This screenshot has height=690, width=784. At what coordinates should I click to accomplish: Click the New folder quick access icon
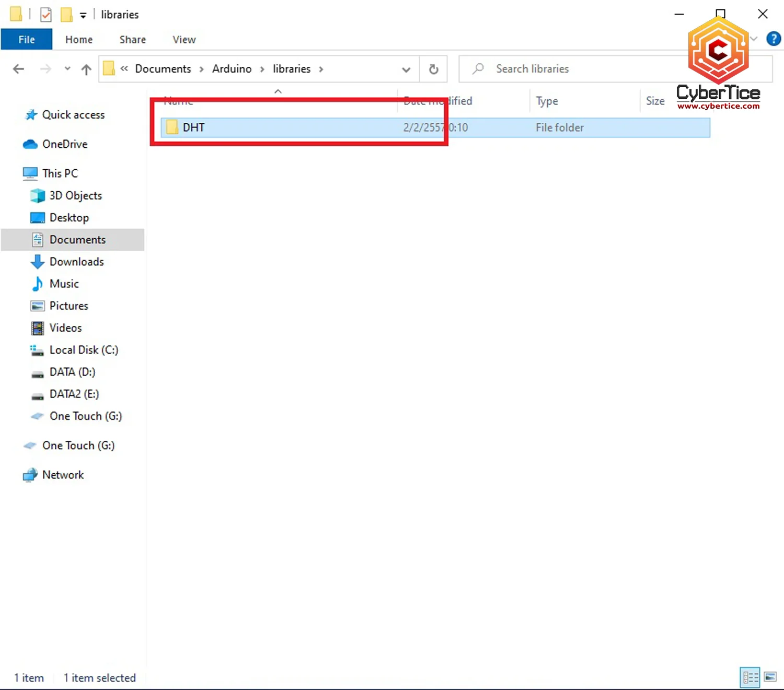pyautogui.click(x=66, y=15)
